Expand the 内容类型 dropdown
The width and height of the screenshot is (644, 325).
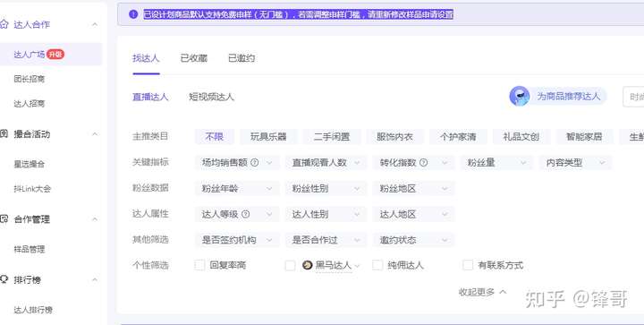point(575,163)
